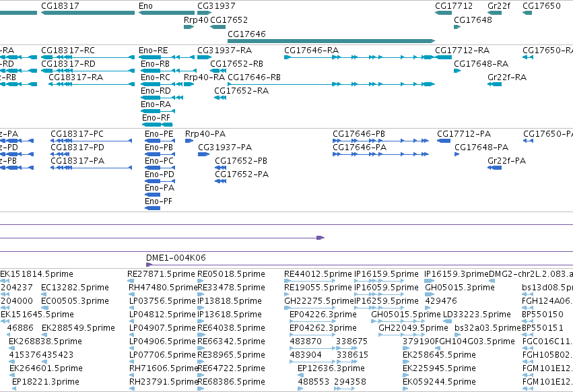Screen dimensions: 573x392
Task: Click EST EC13282.5prime
Action: 75,288
